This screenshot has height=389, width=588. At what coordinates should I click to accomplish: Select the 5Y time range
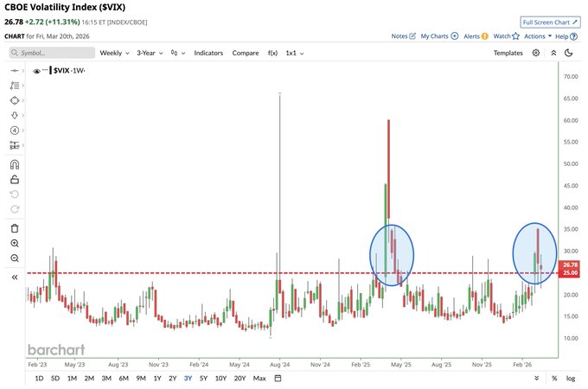click(x=203, y=378)
